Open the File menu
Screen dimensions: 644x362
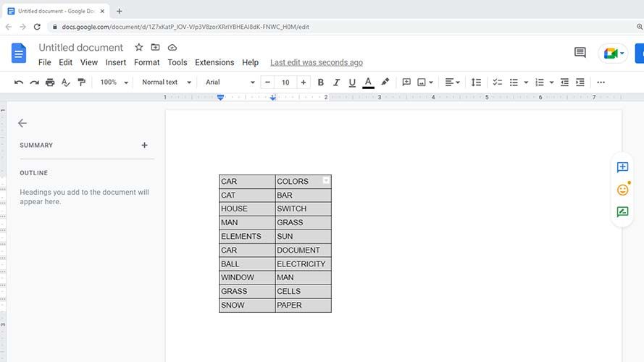[45, 62]
